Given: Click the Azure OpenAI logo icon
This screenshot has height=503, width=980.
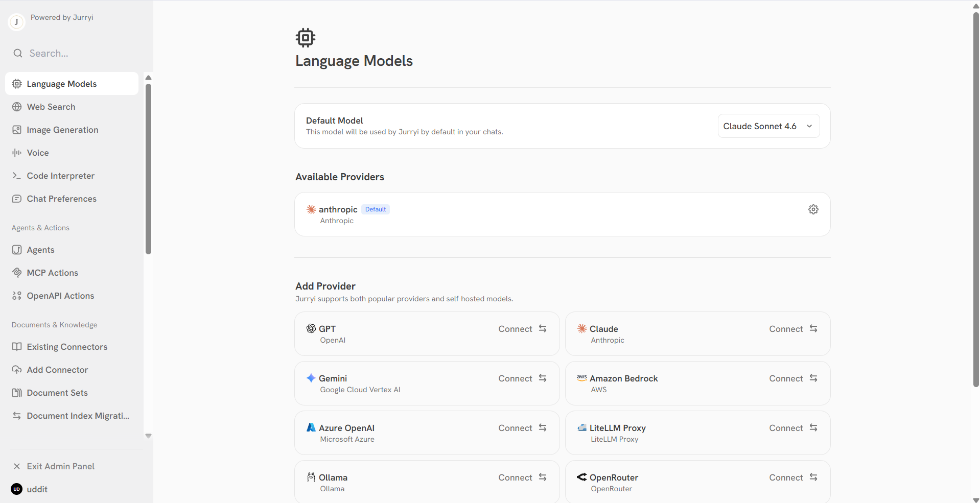Looking at the screenshot, I should [311, 427].
